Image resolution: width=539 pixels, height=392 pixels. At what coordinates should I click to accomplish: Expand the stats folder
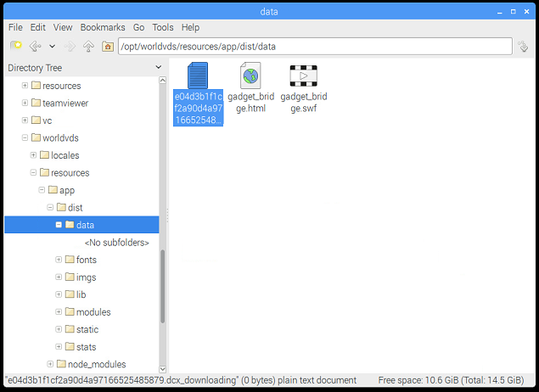tap(59, 347)
